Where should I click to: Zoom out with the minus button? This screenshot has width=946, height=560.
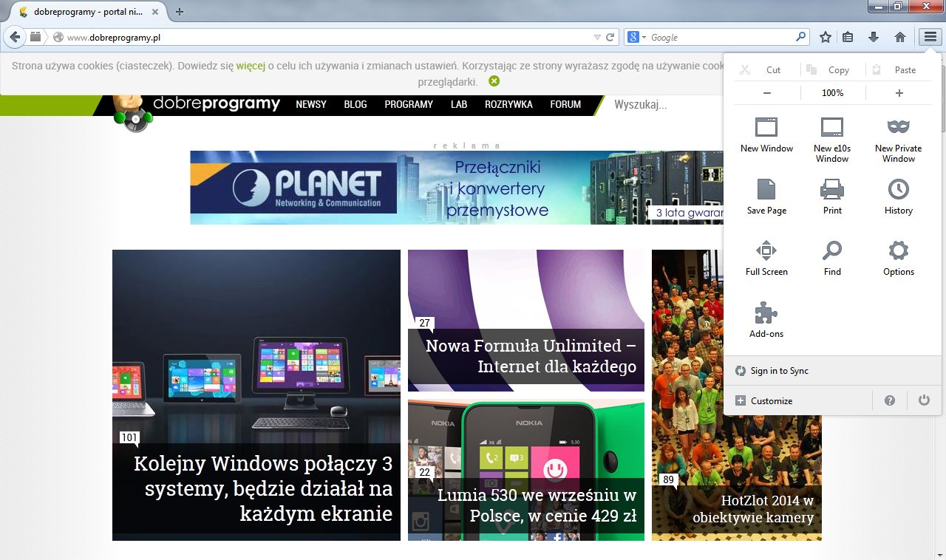[766, 93]
